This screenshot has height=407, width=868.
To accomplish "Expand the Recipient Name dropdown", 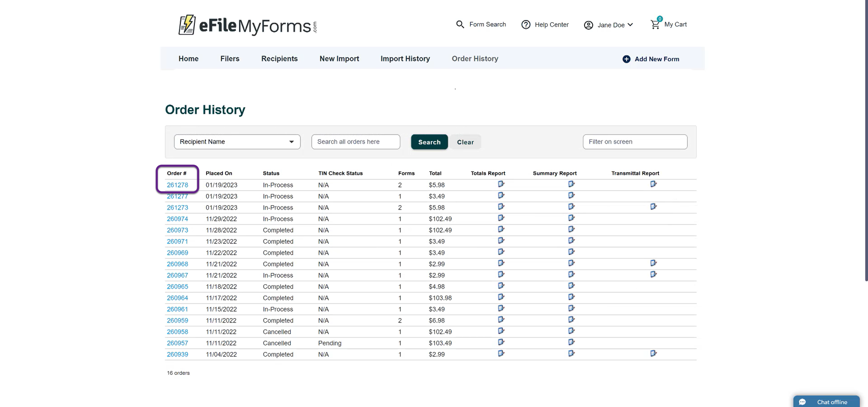I will [237, 142].
